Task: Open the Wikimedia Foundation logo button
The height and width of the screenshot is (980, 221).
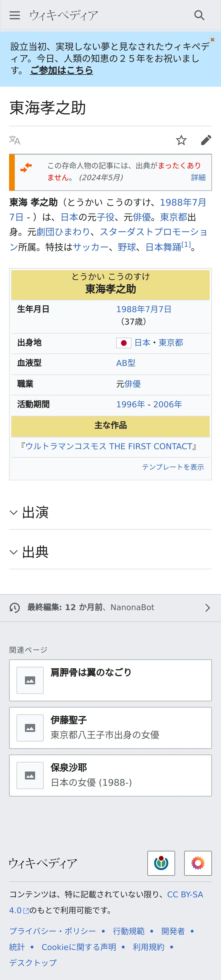Action: (161, 863)
